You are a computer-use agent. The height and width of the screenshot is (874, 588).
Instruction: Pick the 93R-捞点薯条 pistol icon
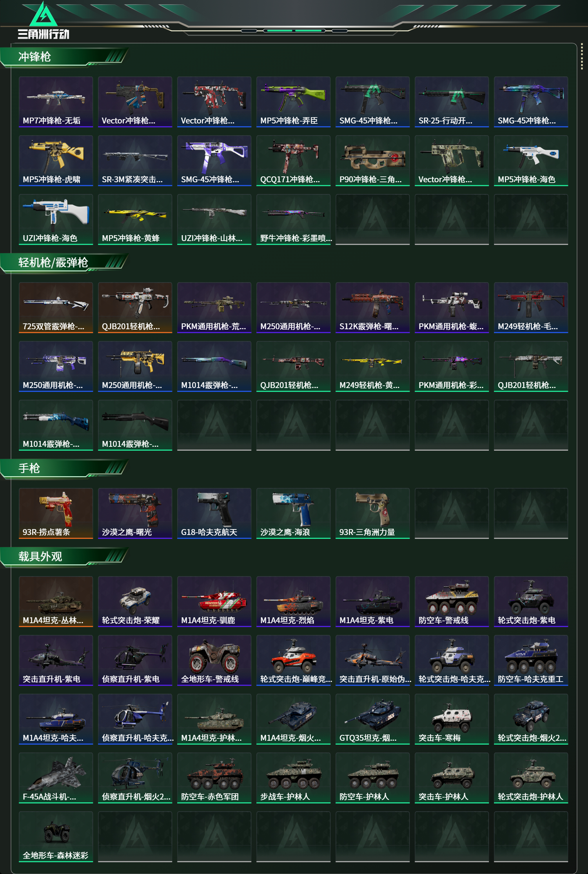[x=56, y=513]
